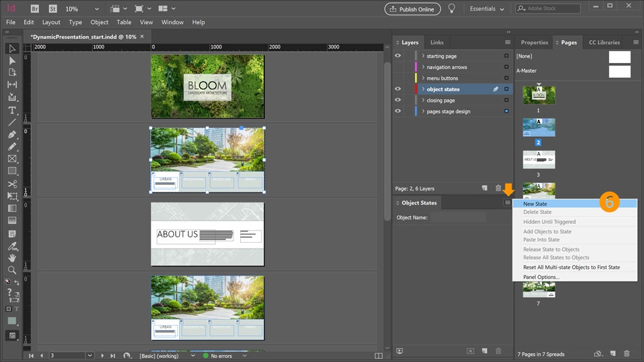The image size is (644, 362).
Task: Hide the starting page layer
Action: pyautogui.click(x=398, y=56)
